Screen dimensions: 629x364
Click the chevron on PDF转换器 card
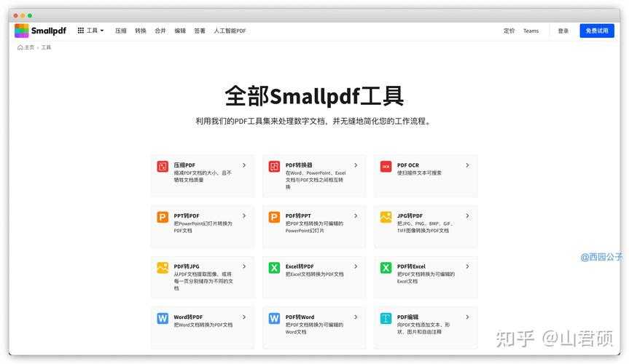[356, 165]
